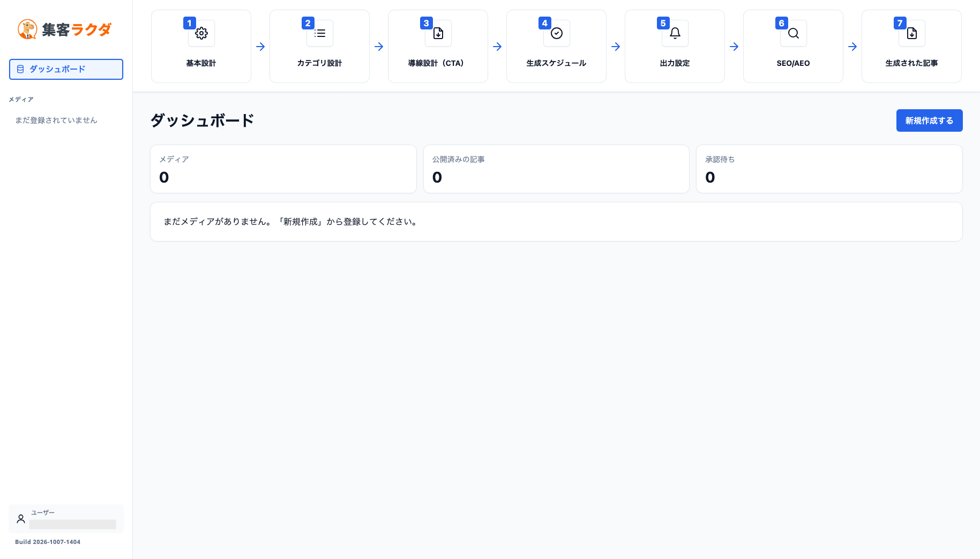Click the メディア sidebar section label

21,100
